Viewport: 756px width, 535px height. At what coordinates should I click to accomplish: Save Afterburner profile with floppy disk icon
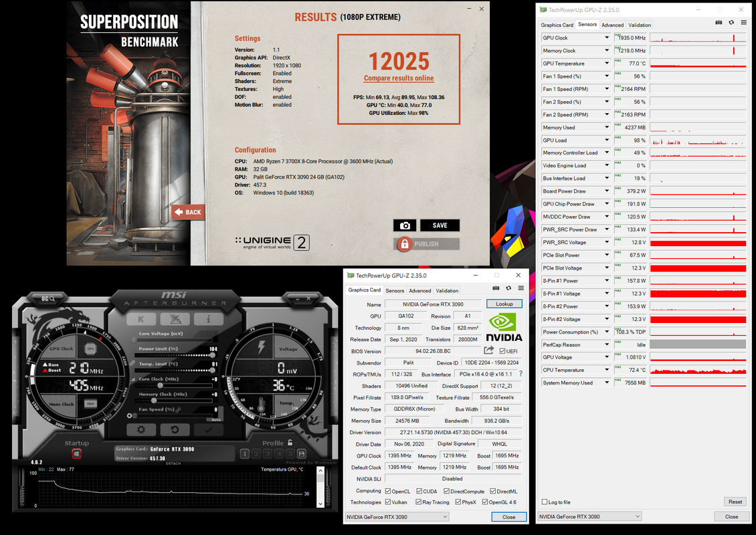(x=302, y=453)
